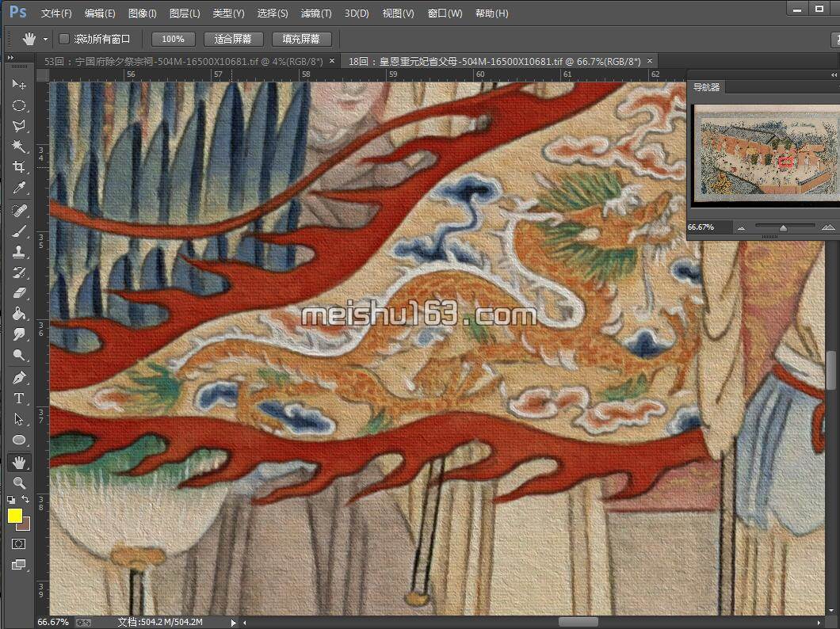Select the Paint Bucket tool
Screen dimensions: 840x629
(x=19, y=314)
